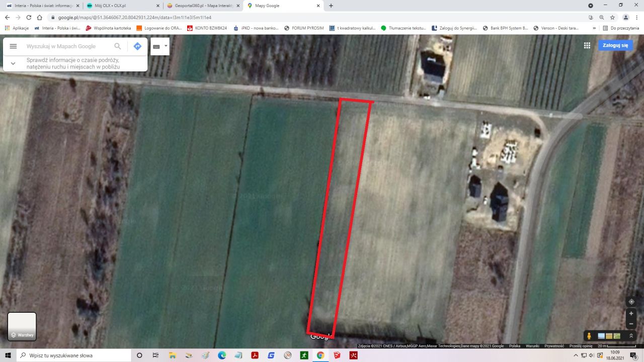Open the Google Maps hamburger menu
The width and height of the screenshot is (644, 362).
coord(13,46)
